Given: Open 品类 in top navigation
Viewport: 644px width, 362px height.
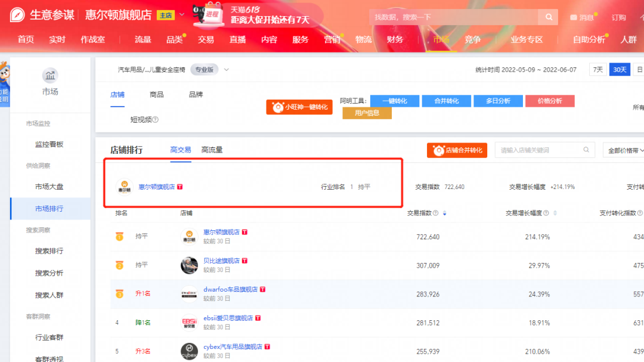Looking at the screenshot, I should (174, 39).
